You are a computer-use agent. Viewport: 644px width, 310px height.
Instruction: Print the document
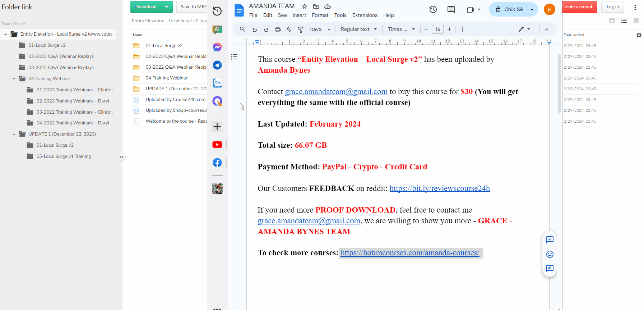[x=278, y=29]
